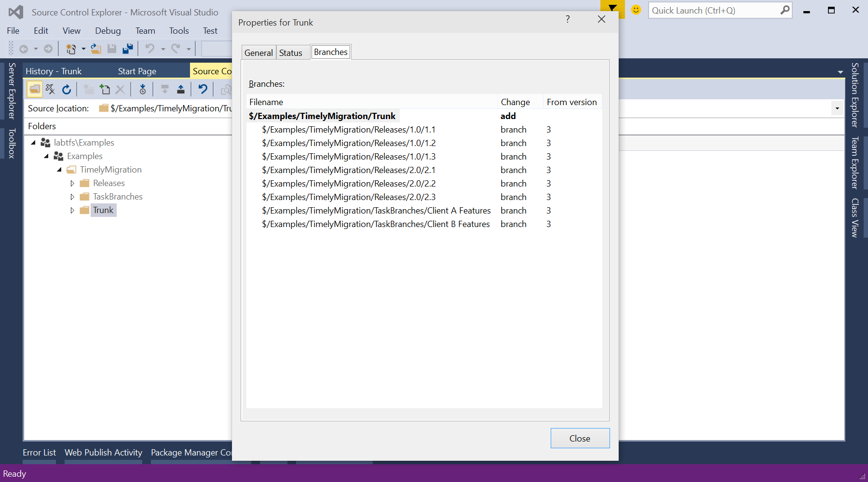This screenshot has height=482, width=868.
Task: Click the Releases folder icon in tree
Action: 84,183
